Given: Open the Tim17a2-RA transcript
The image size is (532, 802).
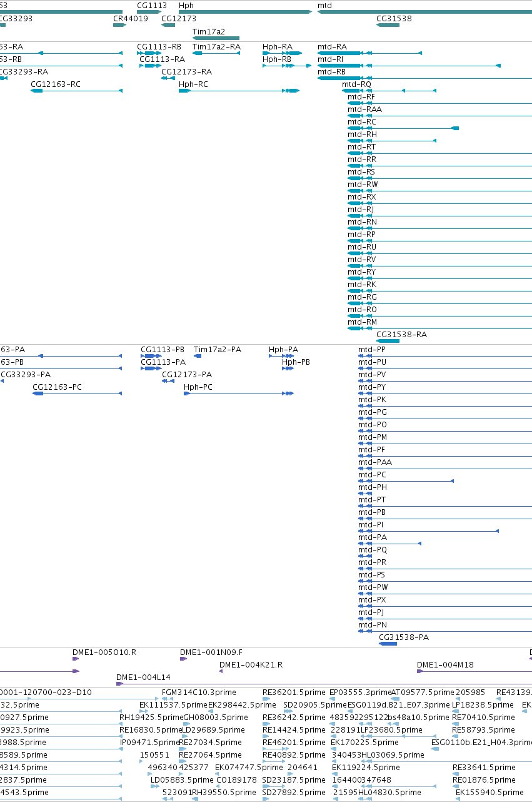Looking at the screenshot, I should coord(216,47).
